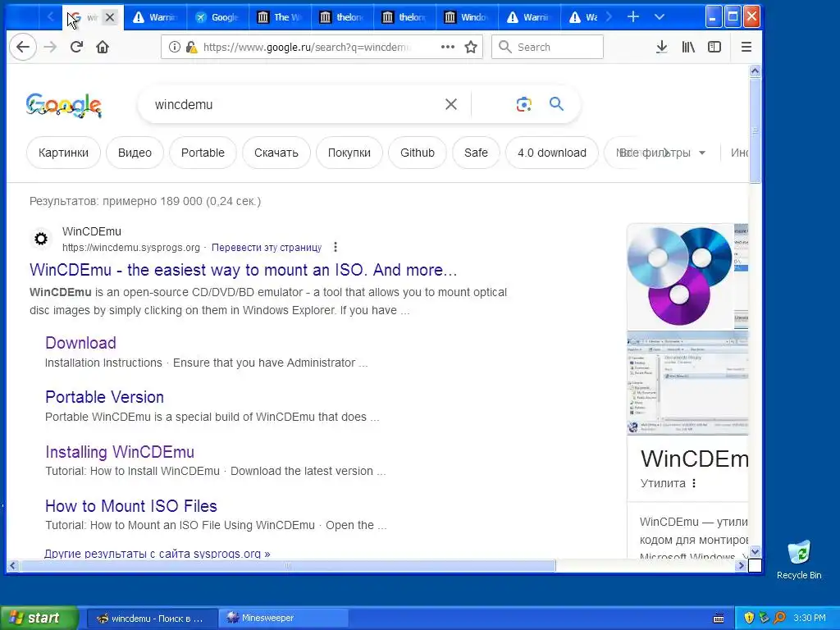The height and width of the screenshot is (630, 840).
Task: Open three-dot menu next to Утилита
Action: (x=694, y=483)
